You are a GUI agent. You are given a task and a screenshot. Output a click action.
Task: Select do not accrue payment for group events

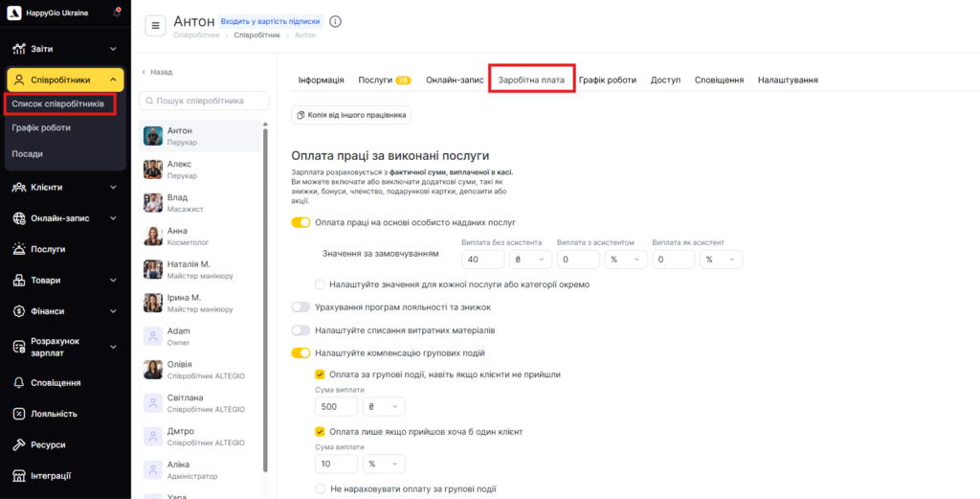pyautogui.click(x=321, y=488)
